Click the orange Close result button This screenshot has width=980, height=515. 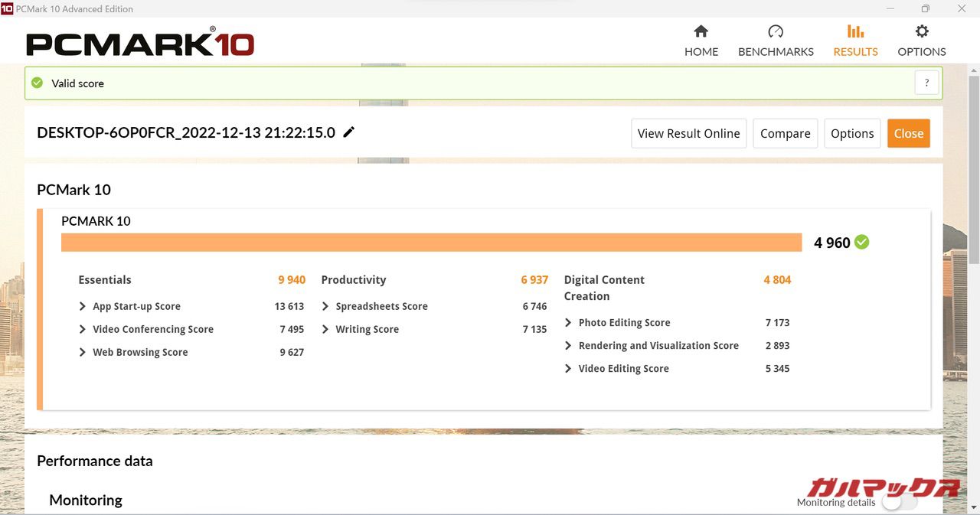tap(908, 133)
